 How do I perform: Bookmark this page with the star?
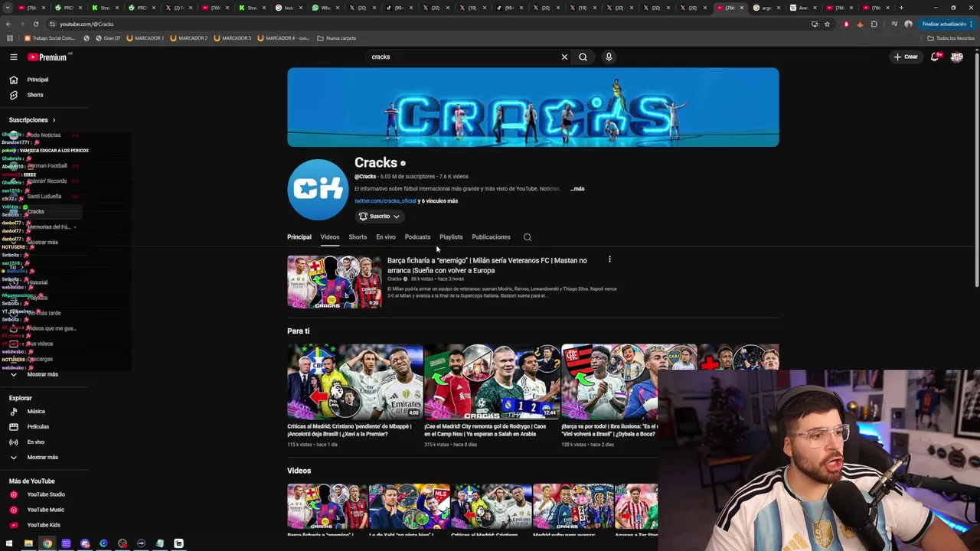(x=827, y=24)
